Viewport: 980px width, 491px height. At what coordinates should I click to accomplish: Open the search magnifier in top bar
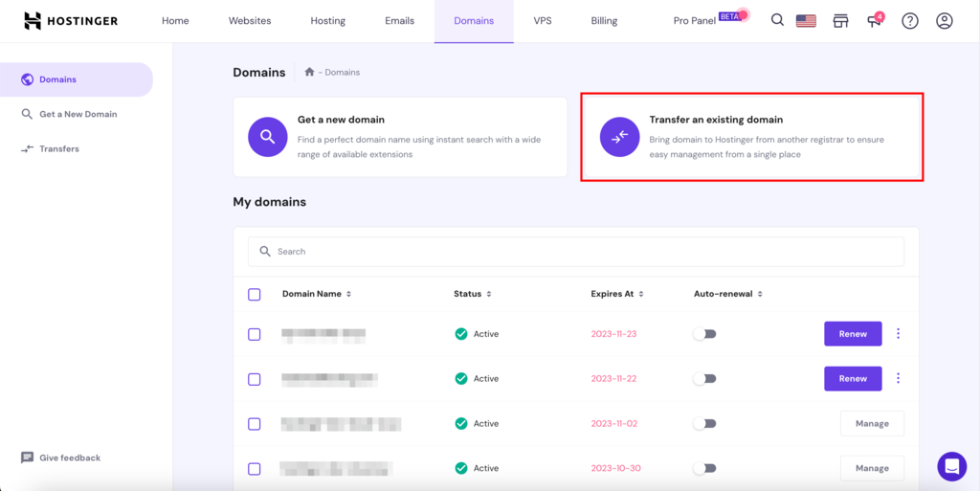(x=777, y=20)
